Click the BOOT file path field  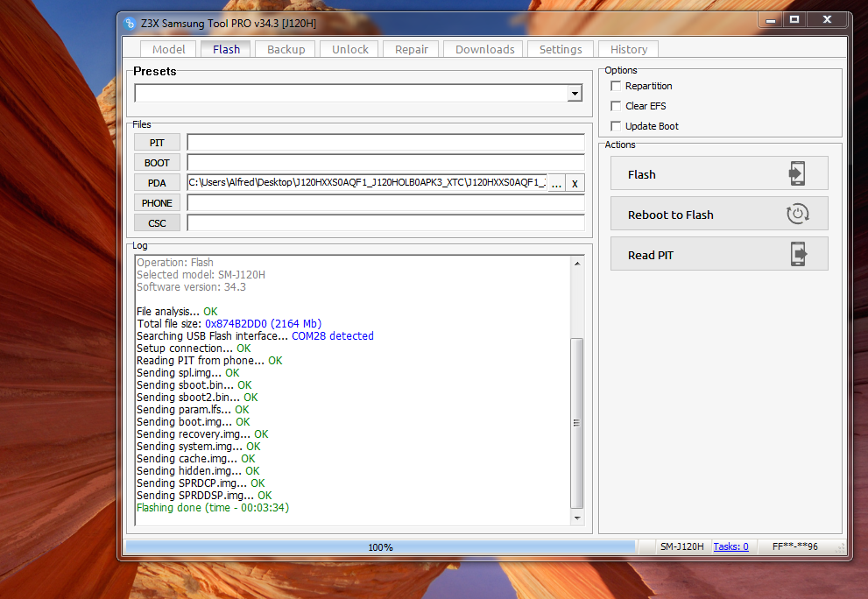pyautogui.click(x=385, y=163)
